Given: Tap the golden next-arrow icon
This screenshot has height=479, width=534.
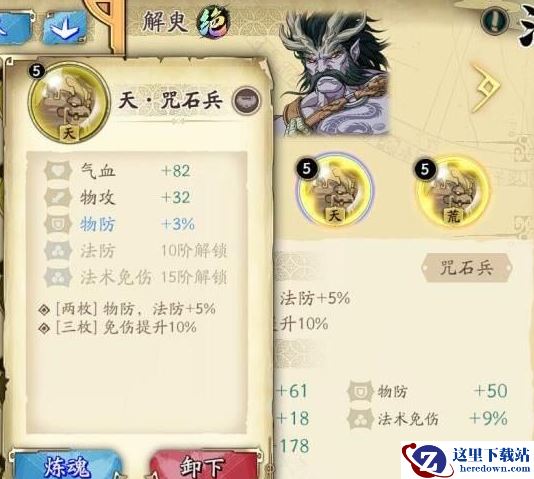Looking at the screenshot, I should pos(486,88).
